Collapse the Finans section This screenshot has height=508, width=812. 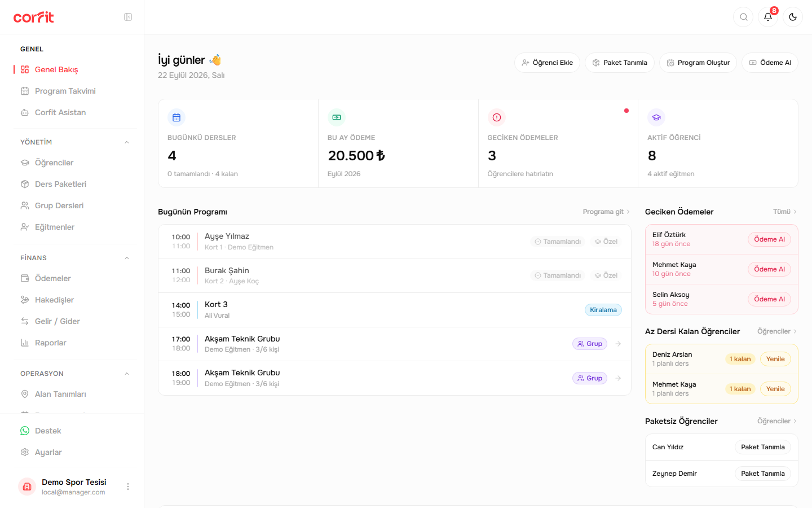pyautogui.click(x=127, y=258)
